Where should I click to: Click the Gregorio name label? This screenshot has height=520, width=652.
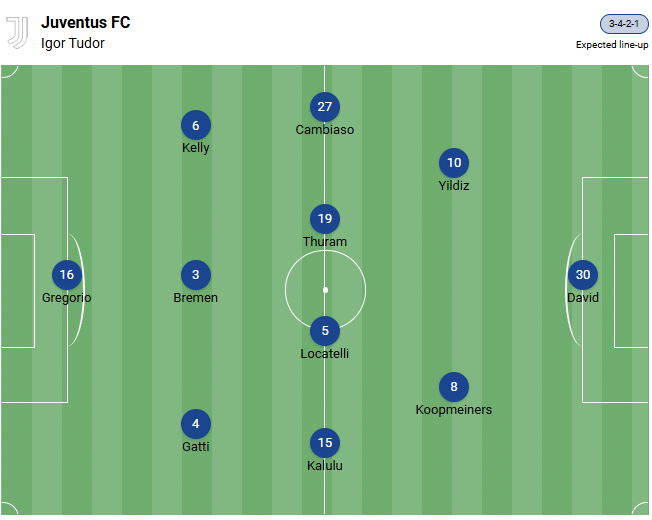(x=66, y=298)
